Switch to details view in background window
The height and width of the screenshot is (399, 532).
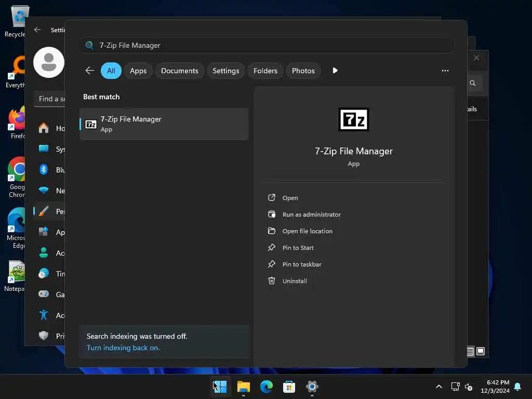(470, 351)
